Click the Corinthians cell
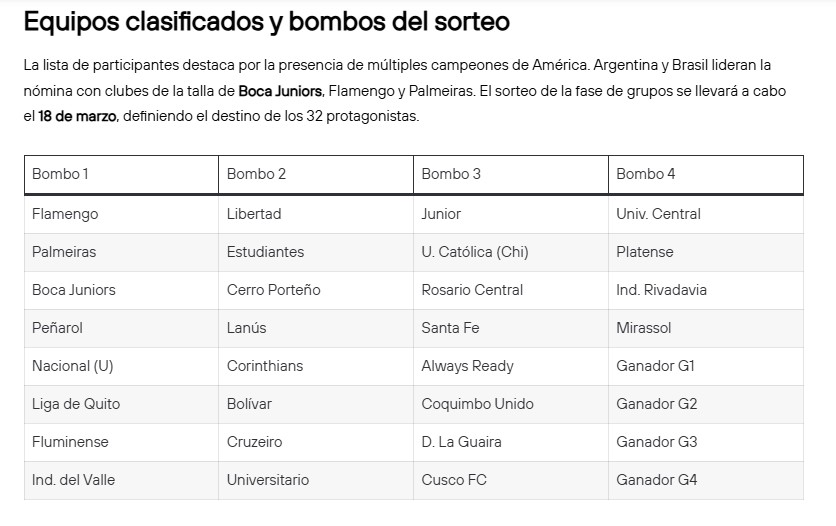The width and height of the screenshot is (836, 526). (x=264, y=366)
